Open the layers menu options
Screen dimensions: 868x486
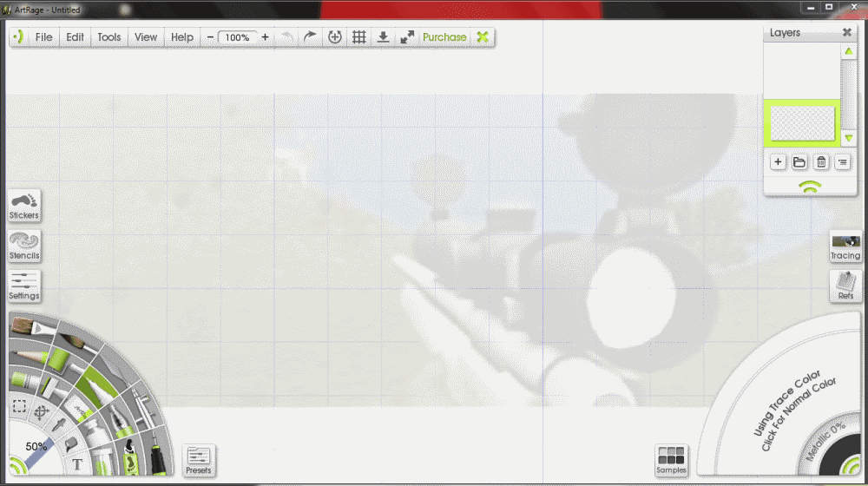pos(843,161)
